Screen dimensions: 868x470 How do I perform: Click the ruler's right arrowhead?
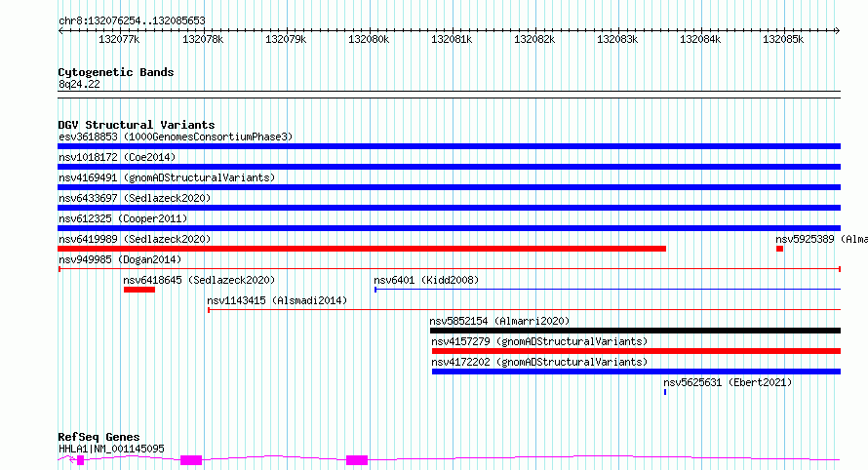click(838, 31)
